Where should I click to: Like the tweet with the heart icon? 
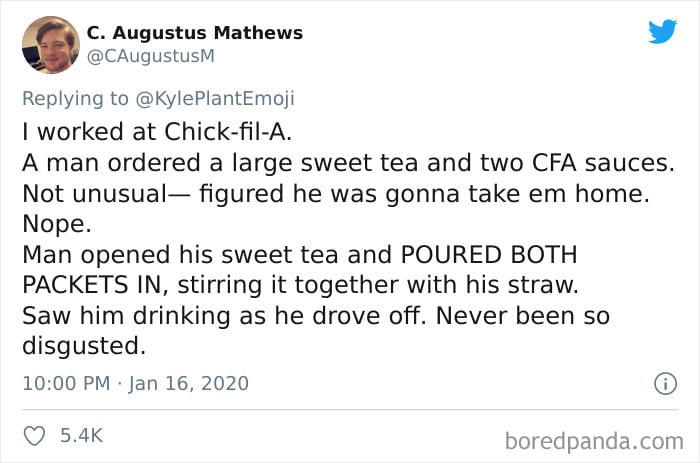(34, 436)
